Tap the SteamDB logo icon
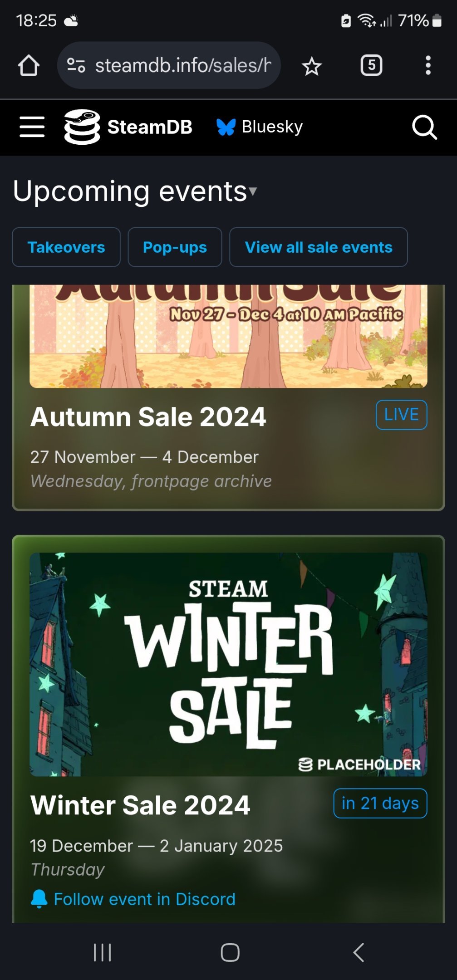Screen dimensions: 457x980 pos(82,127)
